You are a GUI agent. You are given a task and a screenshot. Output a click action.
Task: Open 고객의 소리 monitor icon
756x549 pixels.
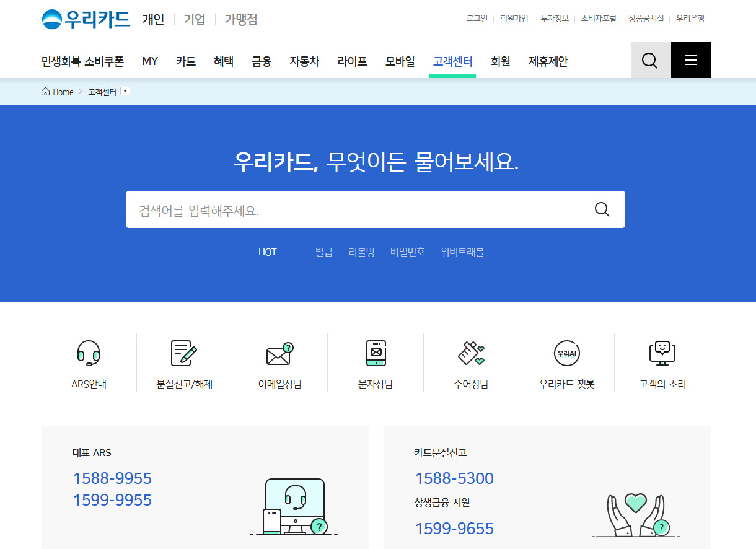point(662,353)
